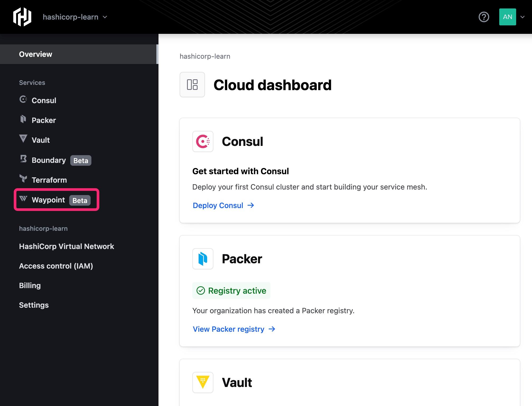Select the Overview menu item
Image resolution: width=532 pixels, height=406 pixels.
pos(35,54)
